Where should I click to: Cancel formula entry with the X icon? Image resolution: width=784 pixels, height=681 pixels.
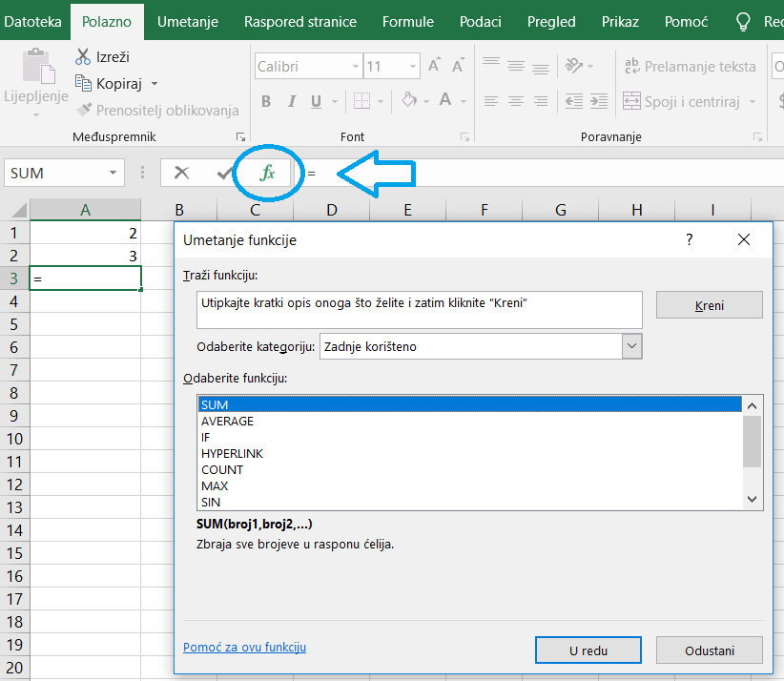[x=181, y=173]
